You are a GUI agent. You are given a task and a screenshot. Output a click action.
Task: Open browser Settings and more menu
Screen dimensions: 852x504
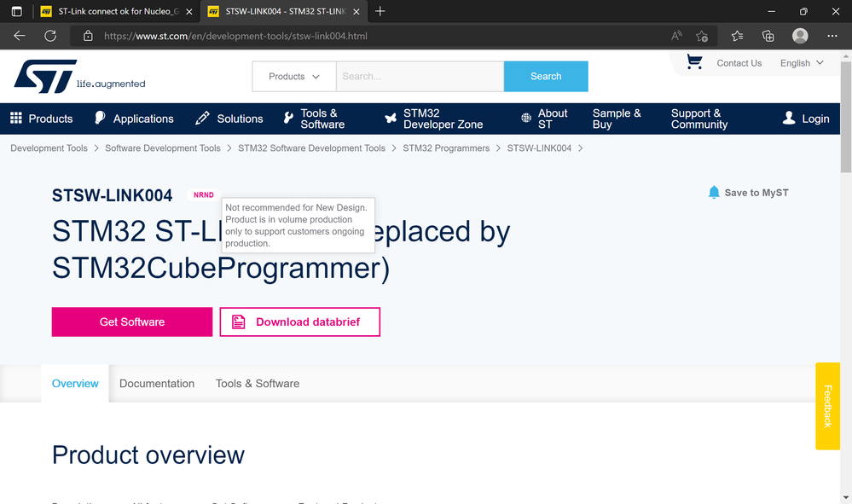pos(832,36)
